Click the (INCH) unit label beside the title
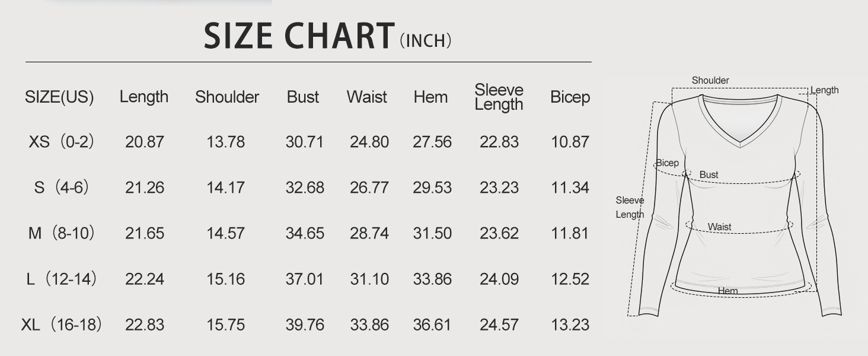Viewport: 868px width, 356px height. click(426, 41)
